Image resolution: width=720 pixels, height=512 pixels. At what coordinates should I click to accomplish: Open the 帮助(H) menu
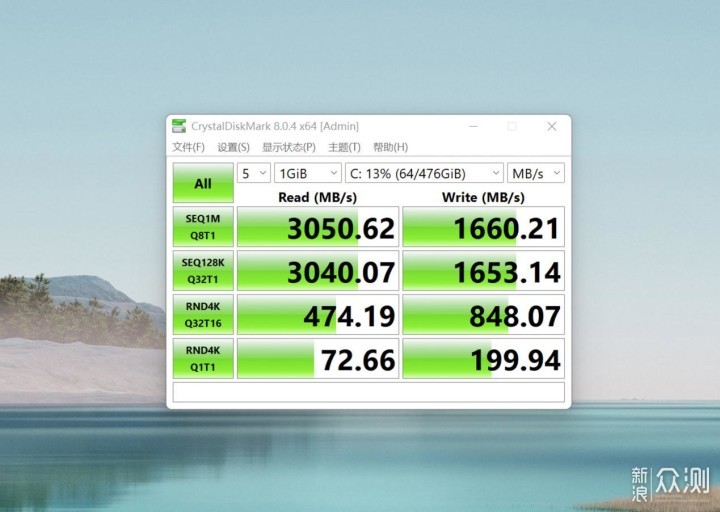point(390,147)
